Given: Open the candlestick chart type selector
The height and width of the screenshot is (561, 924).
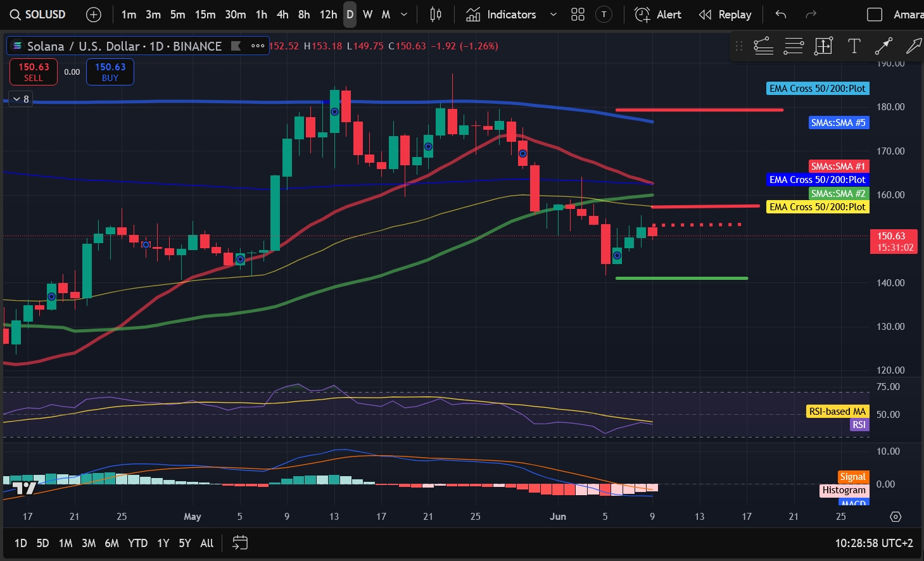Looking at the screenshot, I should tap(436, 15).
